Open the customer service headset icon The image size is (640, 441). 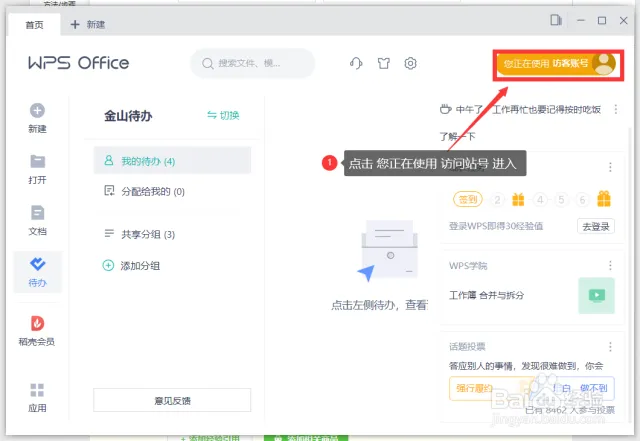click(x=356, y=64)
